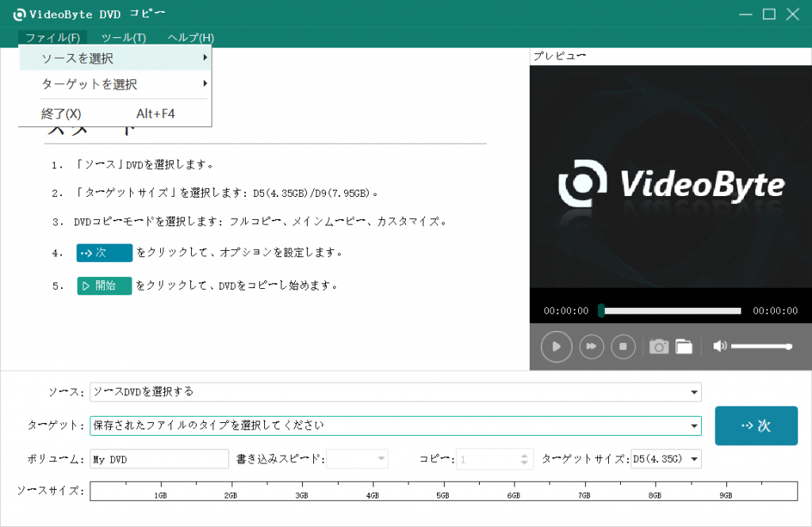Expand the ソース DVD dropdown
This screenshot has height=527, width=812.
[x=694, y=392]
